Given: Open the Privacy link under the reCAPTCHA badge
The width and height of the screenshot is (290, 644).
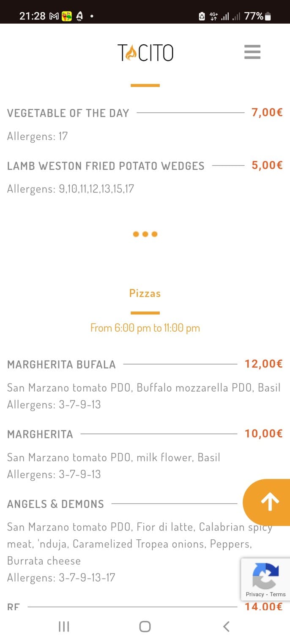Looking at the screenshot, I should click(x=255, y=594).
